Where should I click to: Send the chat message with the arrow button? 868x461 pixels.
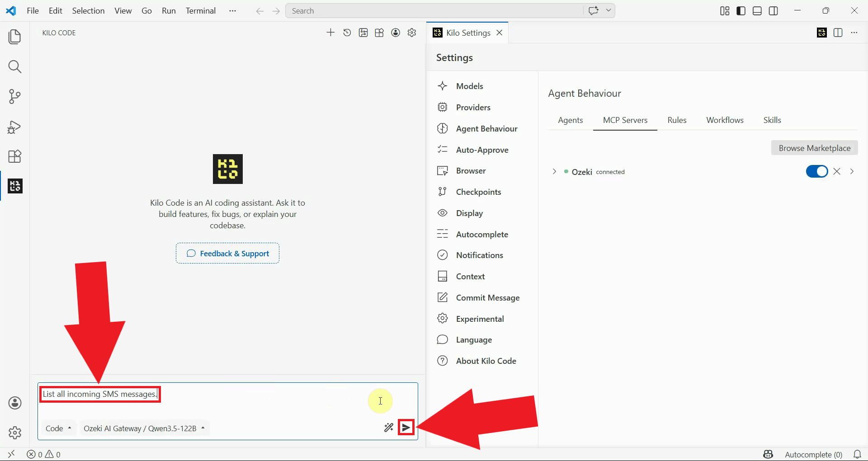(406, 428)
